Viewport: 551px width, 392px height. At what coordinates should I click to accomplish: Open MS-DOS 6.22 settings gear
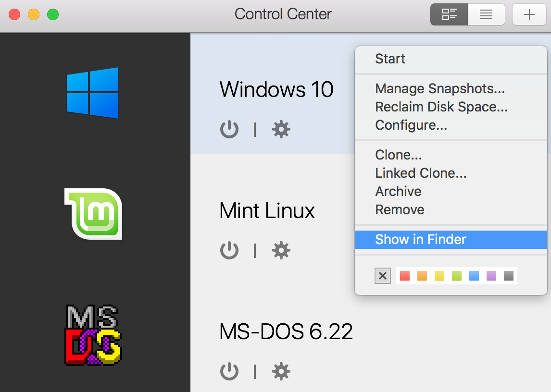pos(281,371)
